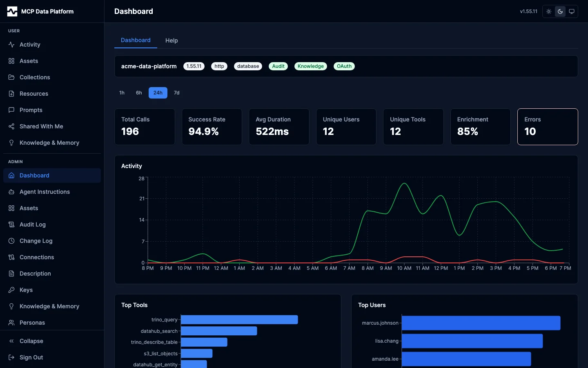Select the 1h time range

coord(122,93)
